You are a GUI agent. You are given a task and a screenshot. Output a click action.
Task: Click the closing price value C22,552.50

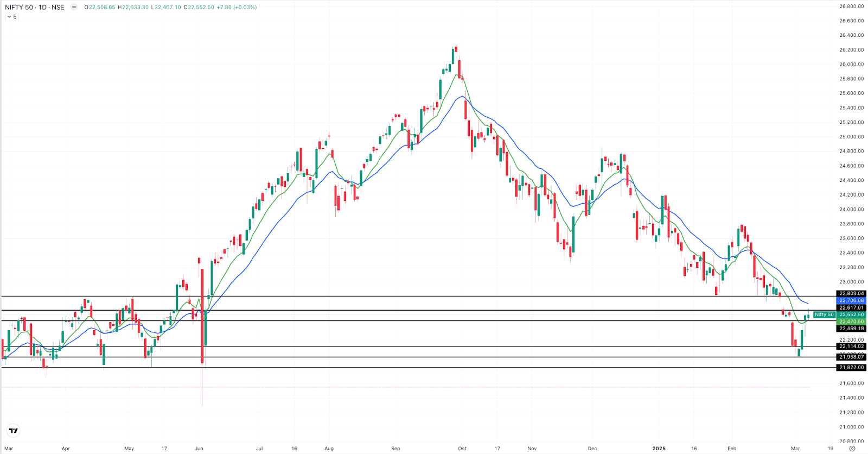(x=199, y=7)
